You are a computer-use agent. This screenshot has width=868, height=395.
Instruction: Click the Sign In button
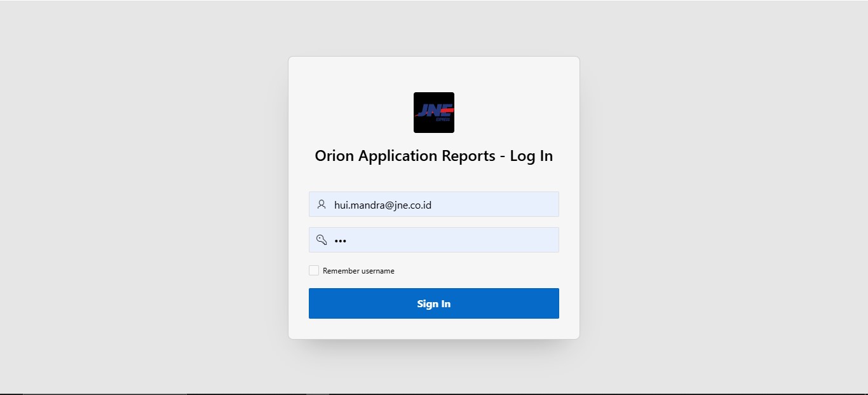point(434,303)
